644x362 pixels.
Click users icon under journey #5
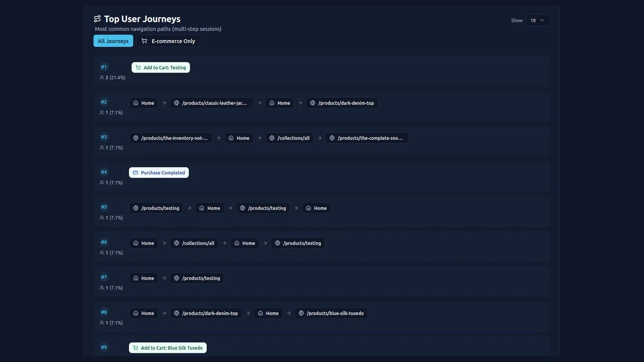(102, 218)
